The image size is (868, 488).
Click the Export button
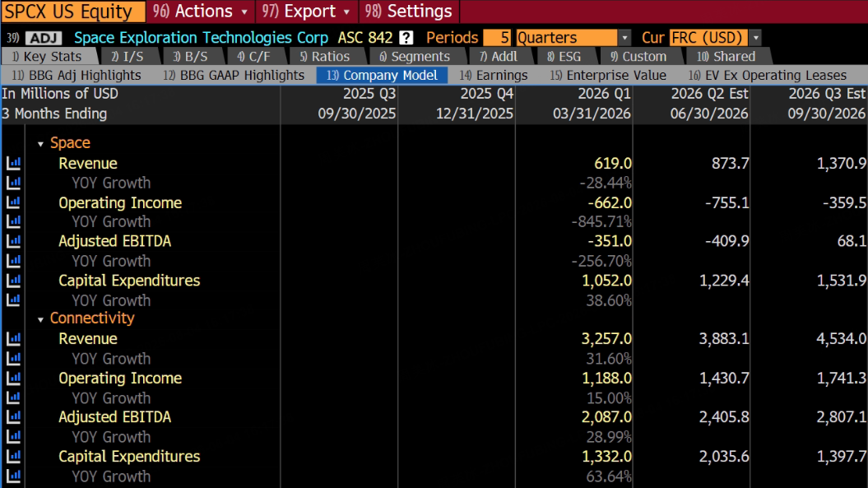(306, 11)
